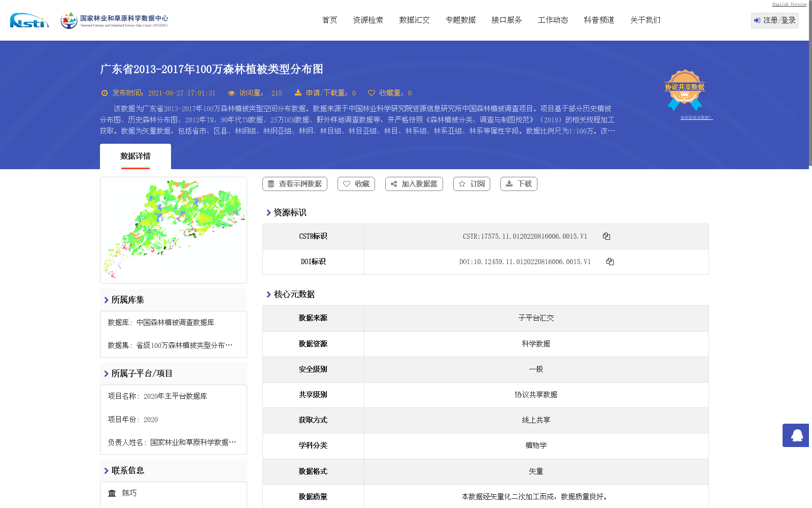
Task: Click contact name 陈巧
Action: 129,493
